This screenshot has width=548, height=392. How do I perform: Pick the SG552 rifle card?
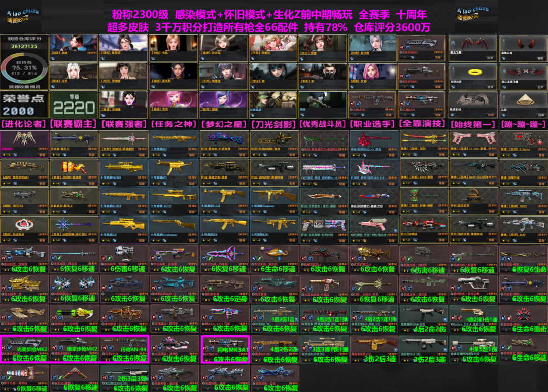[x=523, y=201]
